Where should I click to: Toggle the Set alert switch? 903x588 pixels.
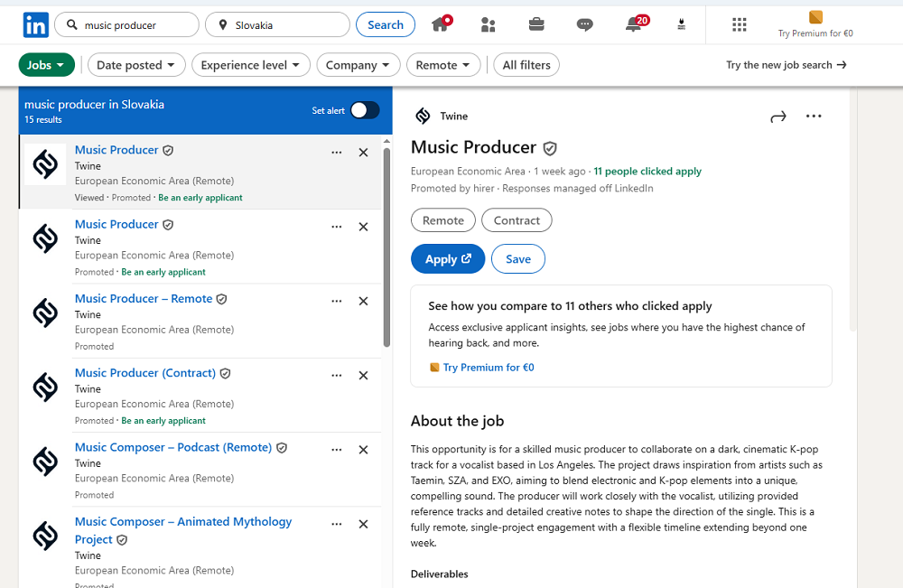(x=365, y=110)
